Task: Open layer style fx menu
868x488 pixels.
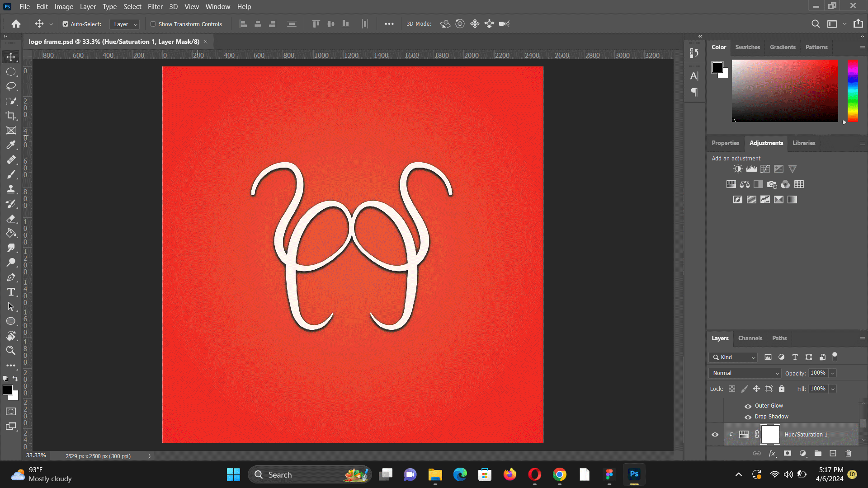Action: tap(772, 453)
